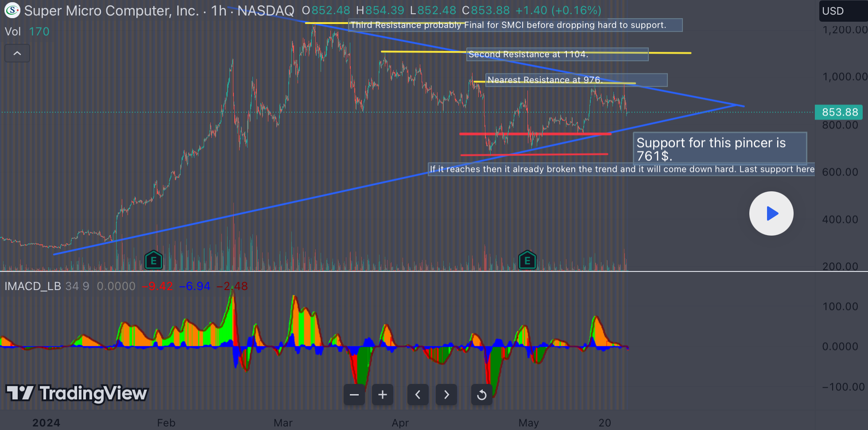Open the May earnings marker

(x=527, y=260)
